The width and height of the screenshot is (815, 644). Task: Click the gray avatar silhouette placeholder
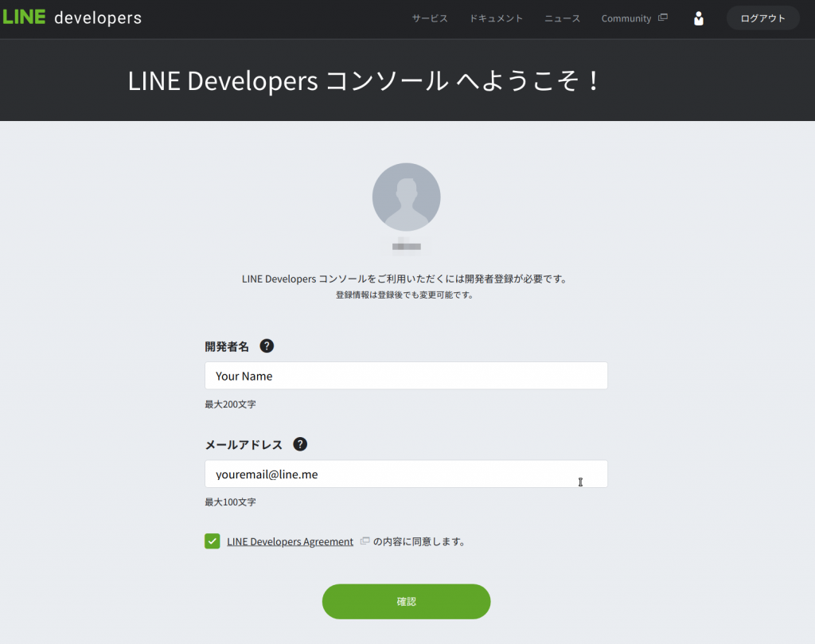coord(406,197)
